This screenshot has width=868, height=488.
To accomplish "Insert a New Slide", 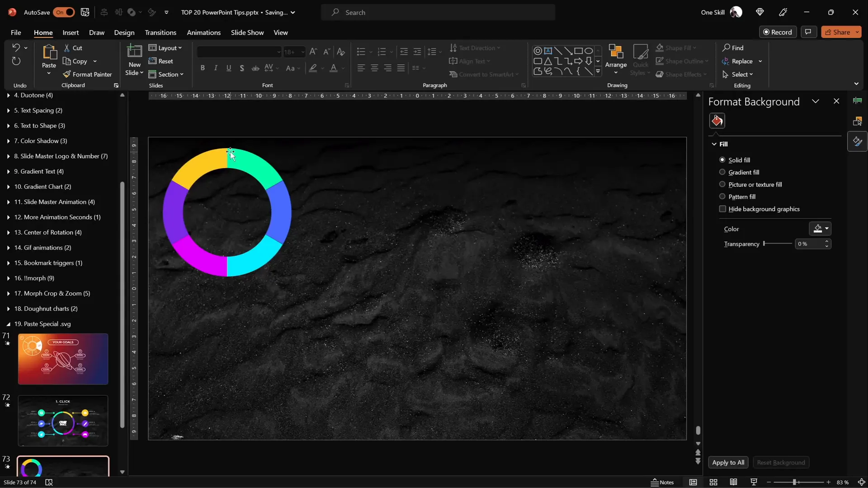I will pyautogui.click(x=134, y=60).
